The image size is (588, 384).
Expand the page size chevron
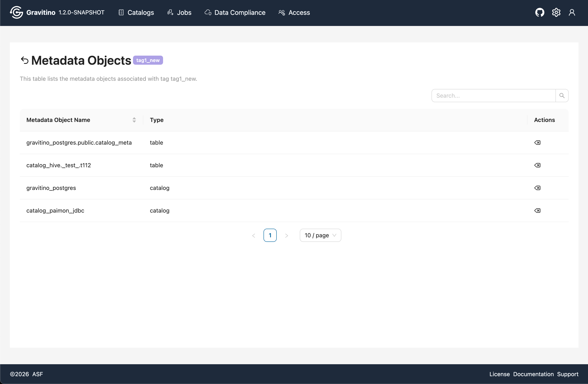tap(335, 235)
